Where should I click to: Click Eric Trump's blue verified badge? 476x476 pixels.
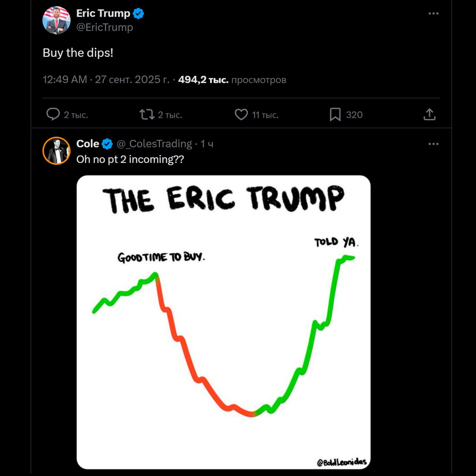[138, 14]
